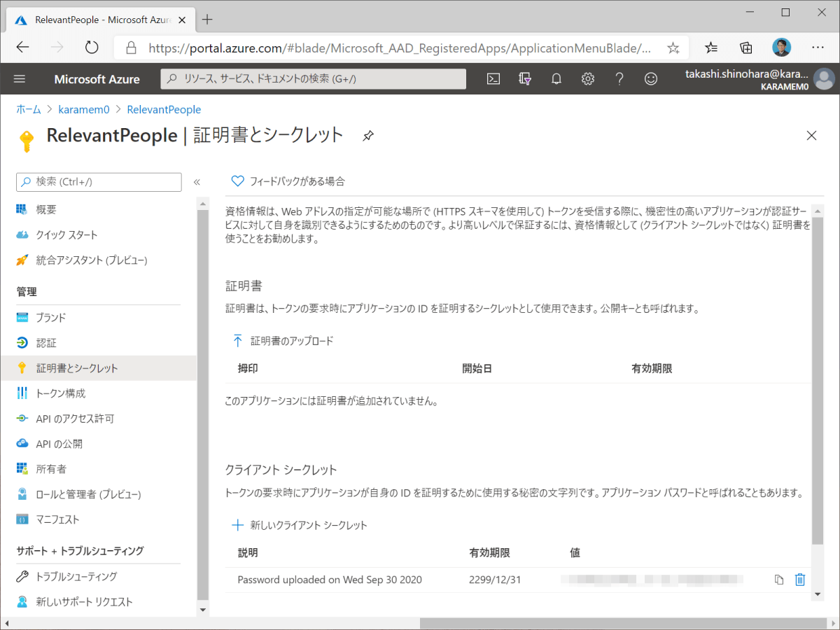Viewport: 840px width, 630px height.
Task: Open browser profile avatar
Action: click(782, 48)
